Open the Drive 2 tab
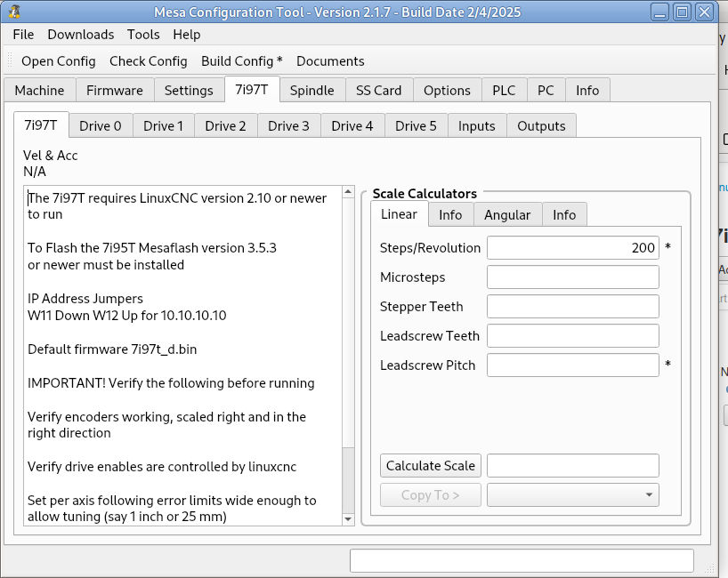 pos(226,125)
